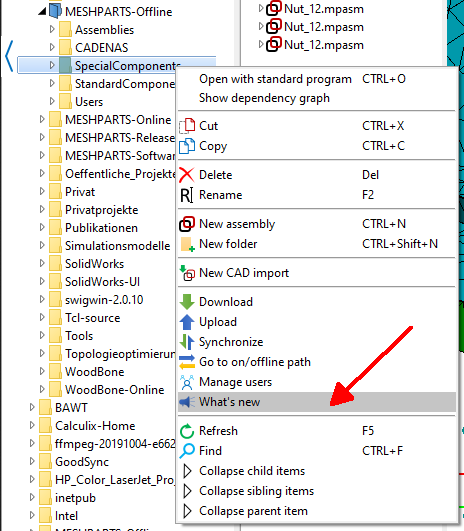Image resolution: width=464 pixels, height=531 pixels.
Task: Select the CADENAS folder
Action: tap(101, 48)
